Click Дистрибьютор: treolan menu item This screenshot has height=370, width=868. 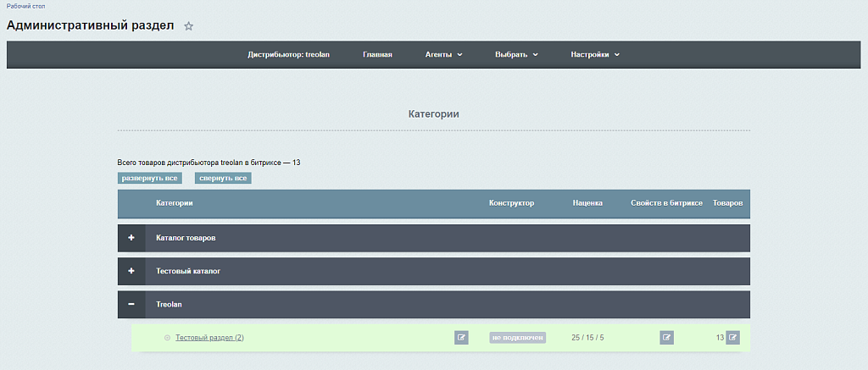[x=288, y=55]
